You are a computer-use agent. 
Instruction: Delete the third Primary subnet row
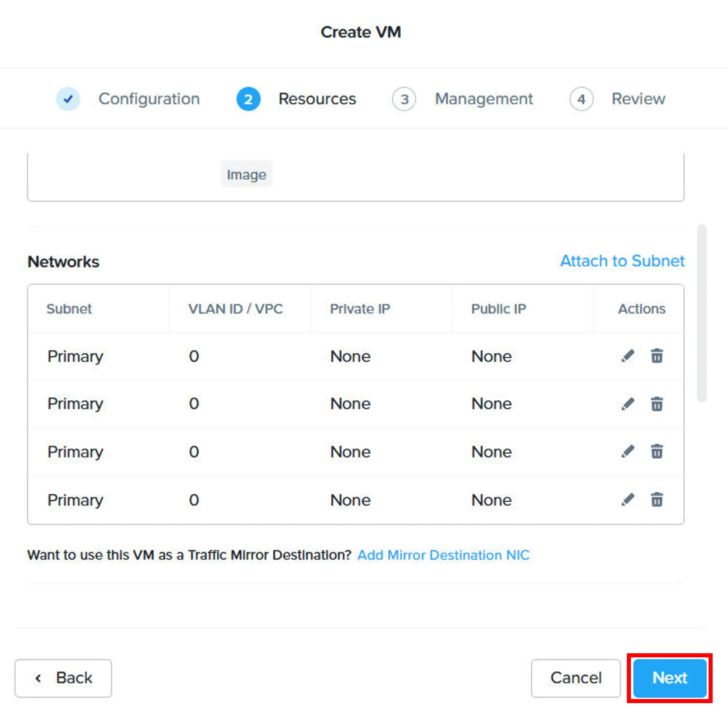coord(657,451)
